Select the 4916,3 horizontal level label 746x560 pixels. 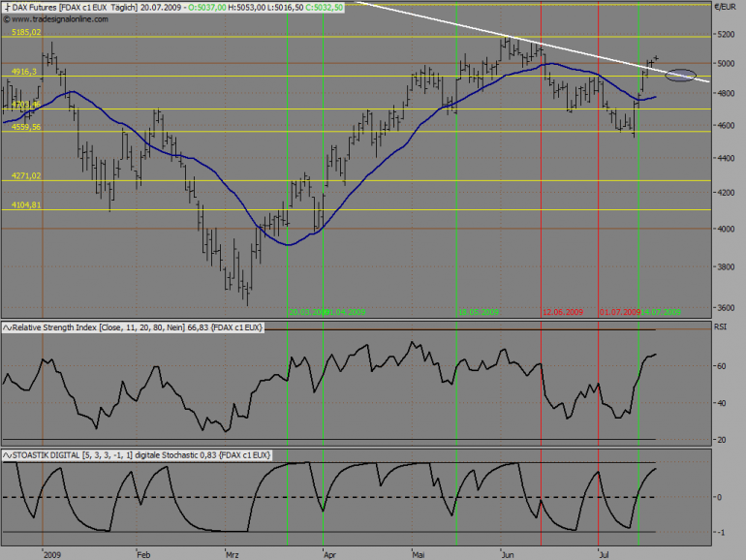coord(24,72)
